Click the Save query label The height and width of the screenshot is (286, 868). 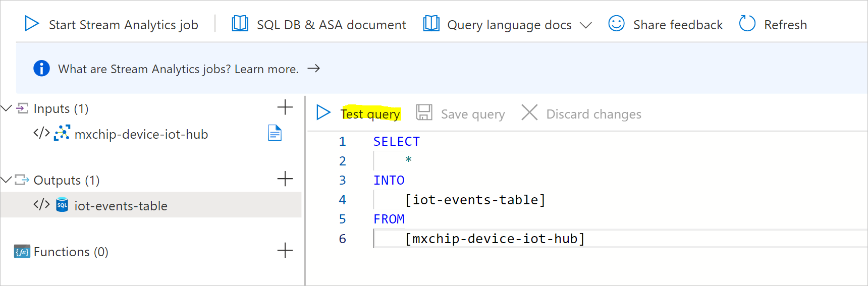coord(473,115)
